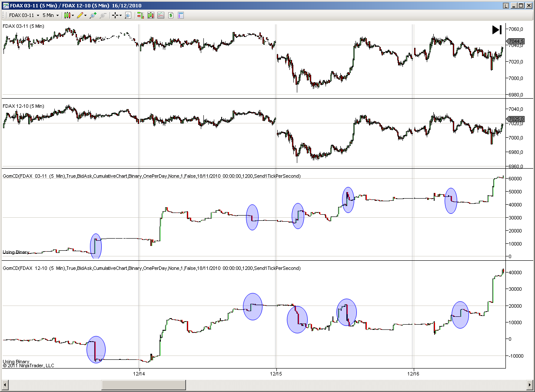The image size is (535, 392).
Task: Open the chart properties icon
Action: [x=181, y=15]
